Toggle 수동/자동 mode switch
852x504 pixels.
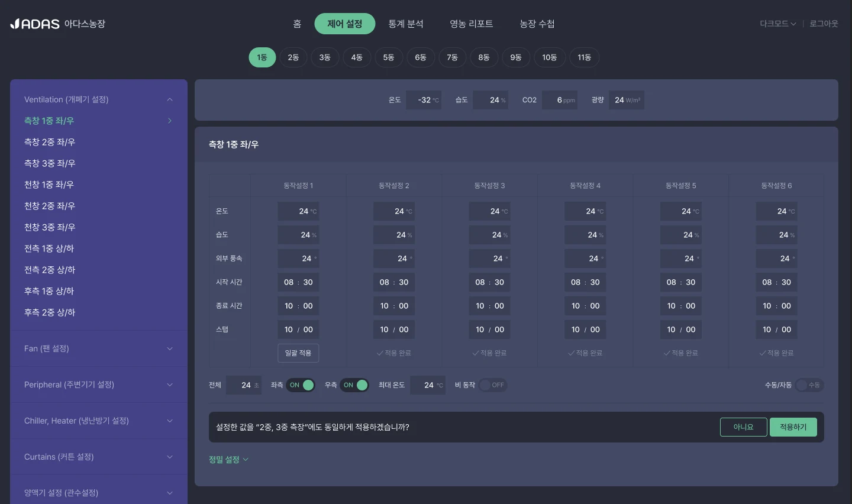pyautogui.click(x=809, y=385)
